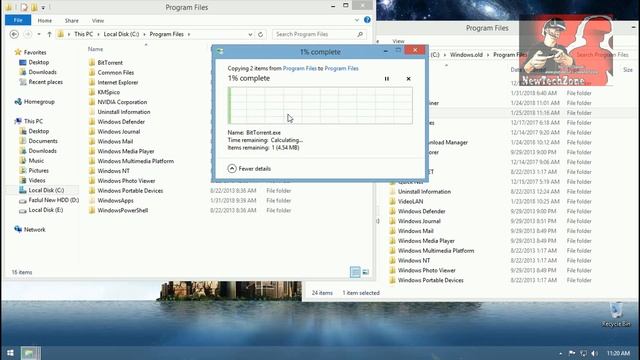Open the Windows Start button
Image resolution: width=640 pixels, height=360 pixels.
[x=10, y=353]
